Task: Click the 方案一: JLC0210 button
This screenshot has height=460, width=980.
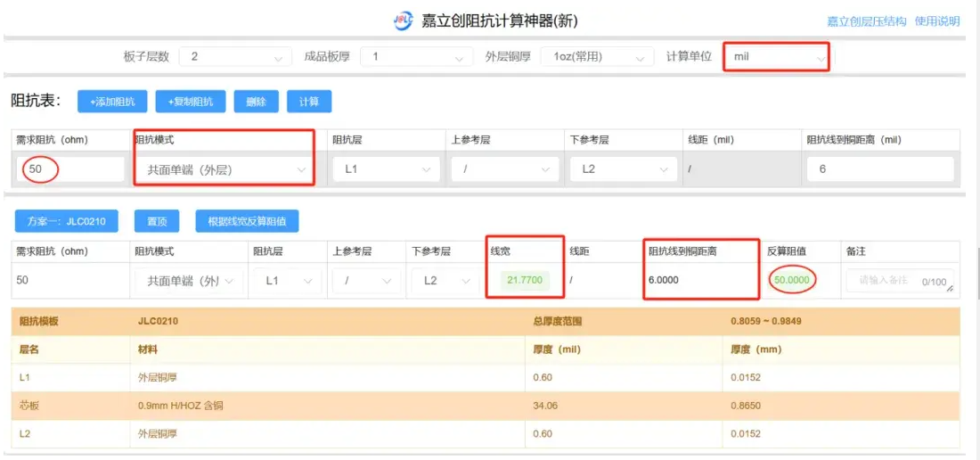Action: pos(67,221)
